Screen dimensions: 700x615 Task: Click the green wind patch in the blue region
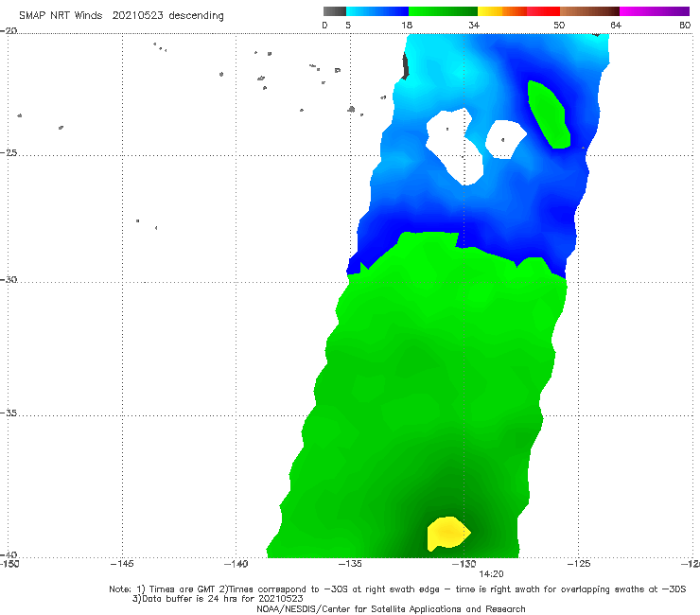pyautogui.click(x=549, y=114)
